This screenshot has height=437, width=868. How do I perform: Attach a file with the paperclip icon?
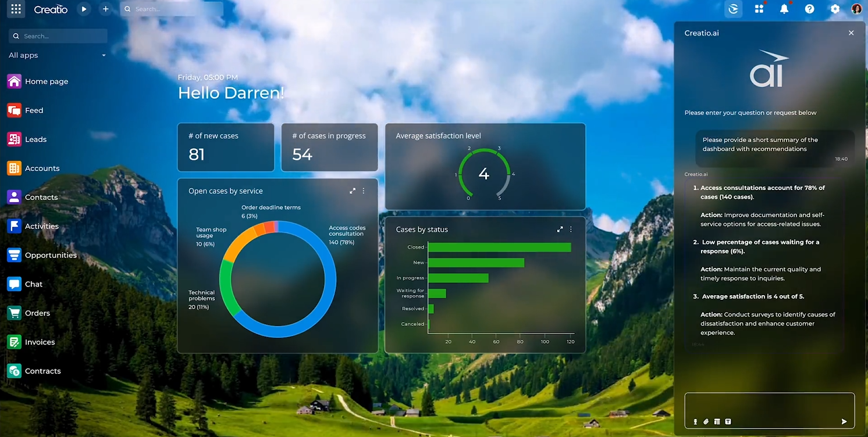coord(706,421)
